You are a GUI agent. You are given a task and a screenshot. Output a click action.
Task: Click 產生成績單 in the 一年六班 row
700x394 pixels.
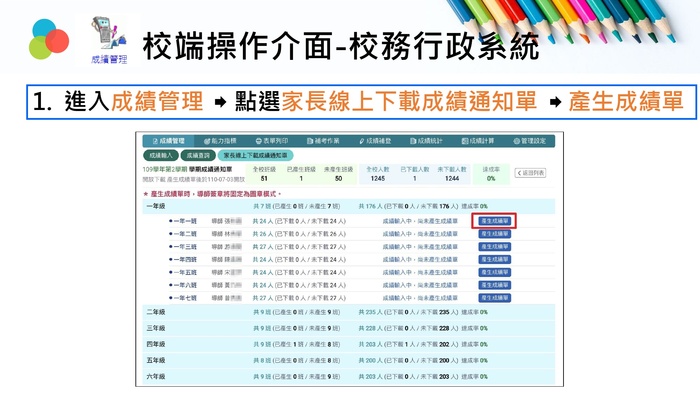(x=494, y=285)
